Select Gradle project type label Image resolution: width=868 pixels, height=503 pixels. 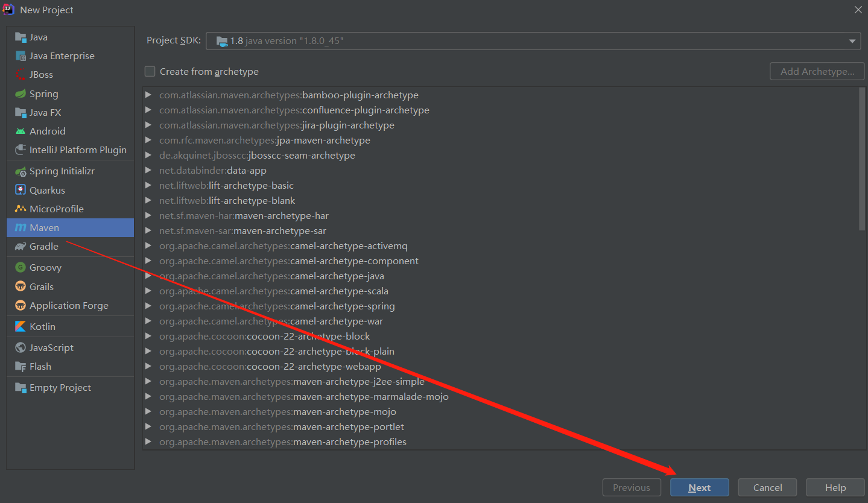click(44, 247)
